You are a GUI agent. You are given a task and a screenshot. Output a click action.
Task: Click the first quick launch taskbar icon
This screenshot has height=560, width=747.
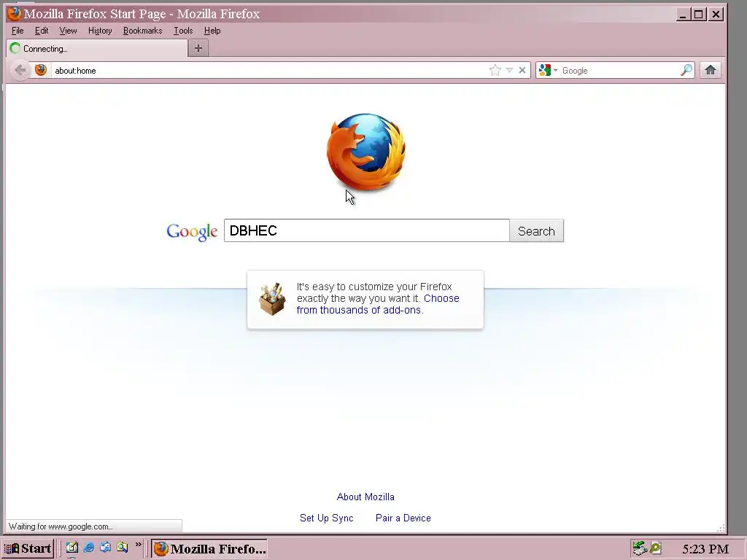coord(72,548)
